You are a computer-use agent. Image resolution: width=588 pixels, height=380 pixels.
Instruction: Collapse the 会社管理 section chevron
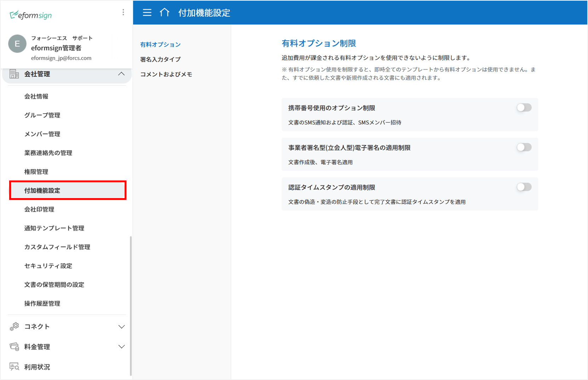pos(121,74)
